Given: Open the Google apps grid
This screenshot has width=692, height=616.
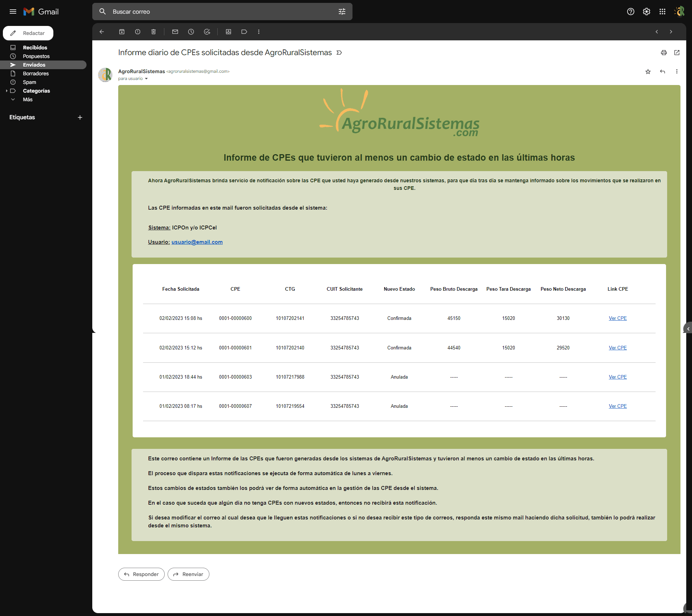Looking at the screenshot, I should click(x=662, y=12).
